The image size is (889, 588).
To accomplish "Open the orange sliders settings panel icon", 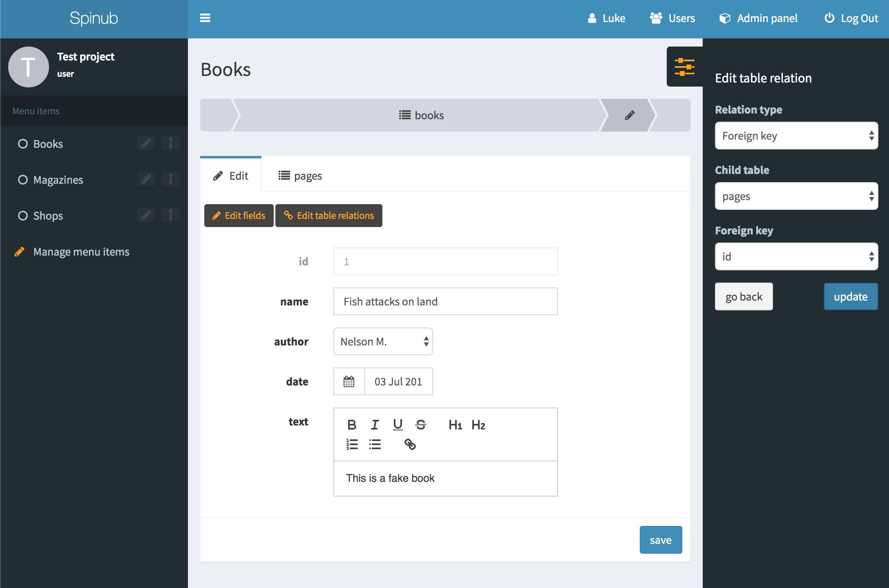I will pyautogui.click(x=684, y=67).
